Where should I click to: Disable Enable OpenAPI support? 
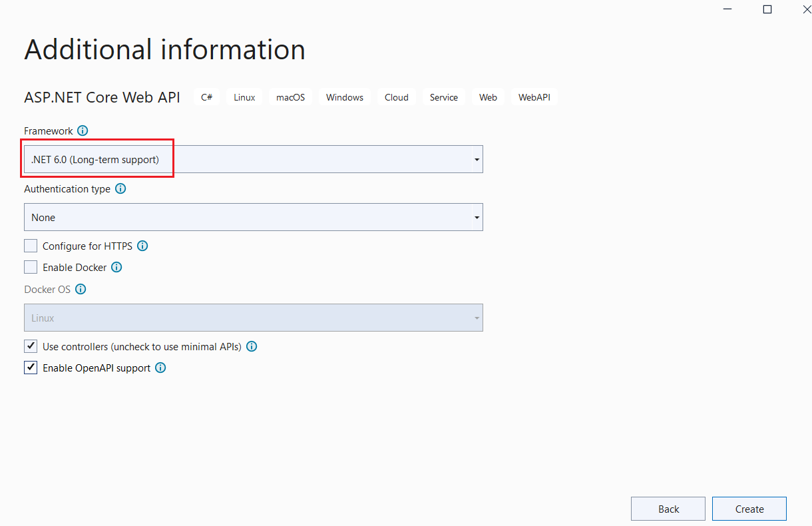point(30,368)
